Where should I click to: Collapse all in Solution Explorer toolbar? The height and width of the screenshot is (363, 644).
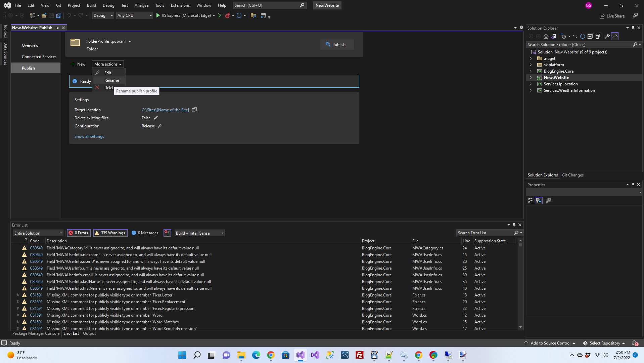click(590, 36)
